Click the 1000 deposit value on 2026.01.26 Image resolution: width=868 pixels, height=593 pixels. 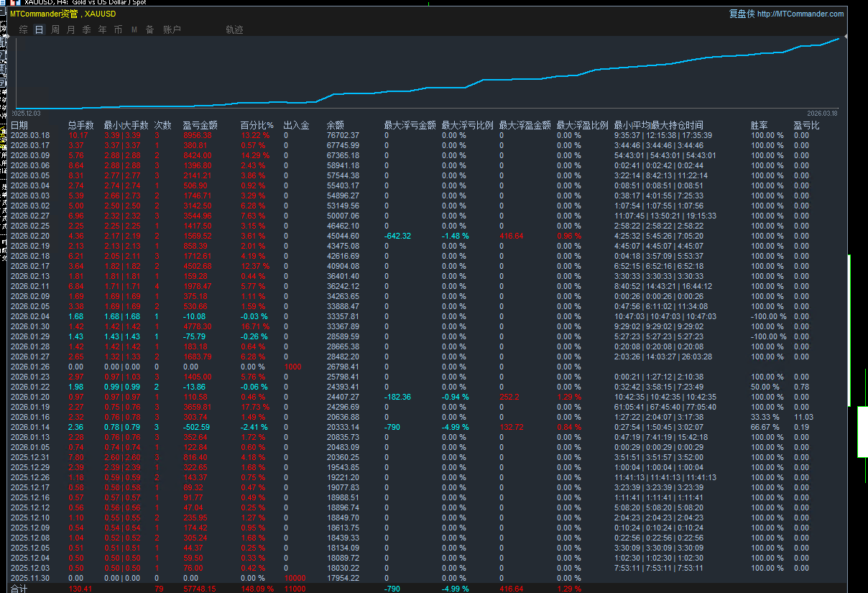coord(292,367)
